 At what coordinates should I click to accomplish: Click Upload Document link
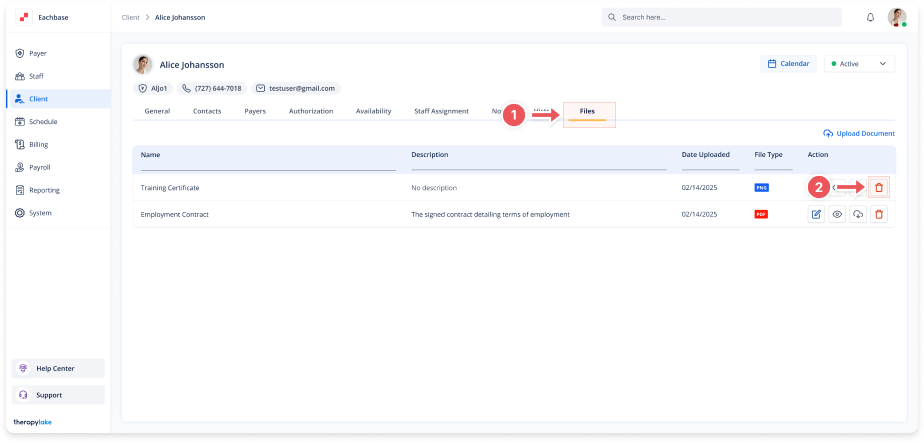(x=859, y=134)
